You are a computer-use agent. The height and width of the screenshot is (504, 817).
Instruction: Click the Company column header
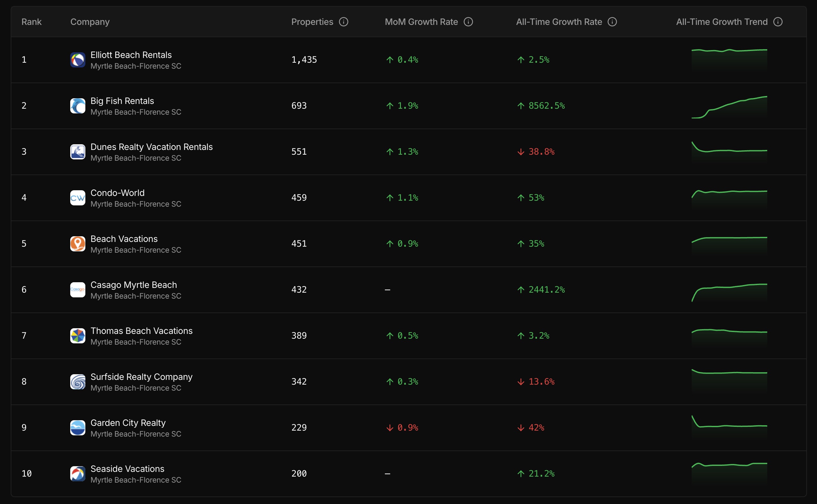coord(90,22)
